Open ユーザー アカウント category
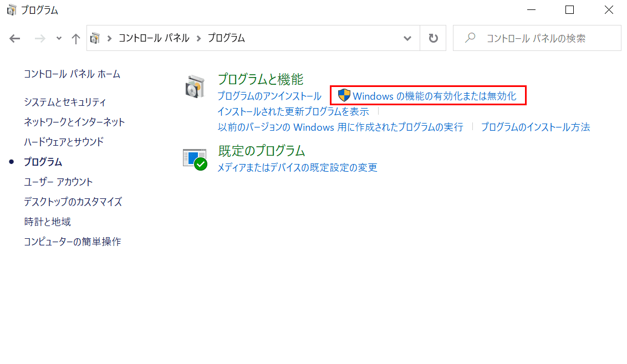 coord(58,182)
